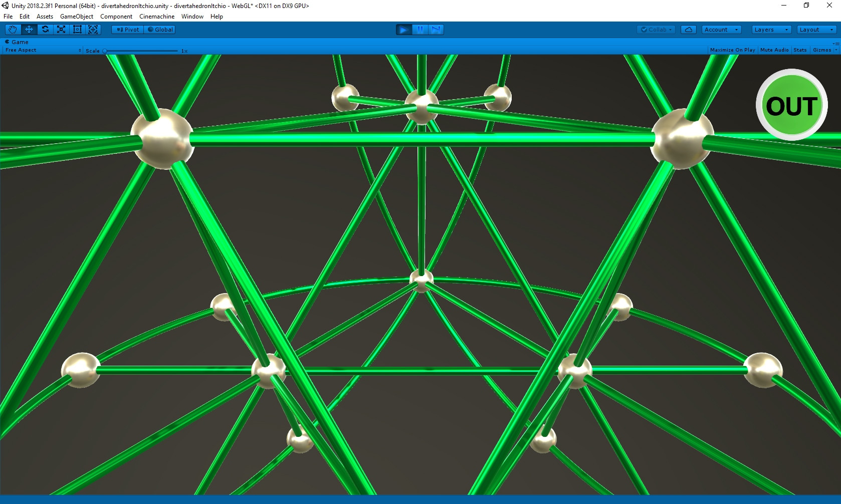Select the combined Transform tool icon

pos(93,30)
